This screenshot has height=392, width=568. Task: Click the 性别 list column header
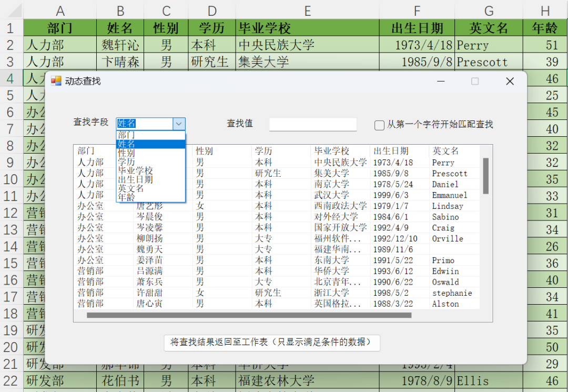222,150
